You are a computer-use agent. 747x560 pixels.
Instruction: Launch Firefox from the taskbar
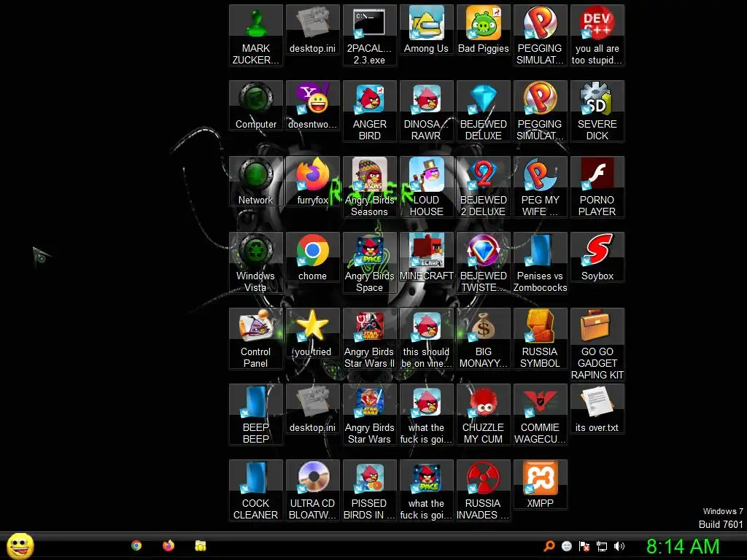tap(169, 545)
